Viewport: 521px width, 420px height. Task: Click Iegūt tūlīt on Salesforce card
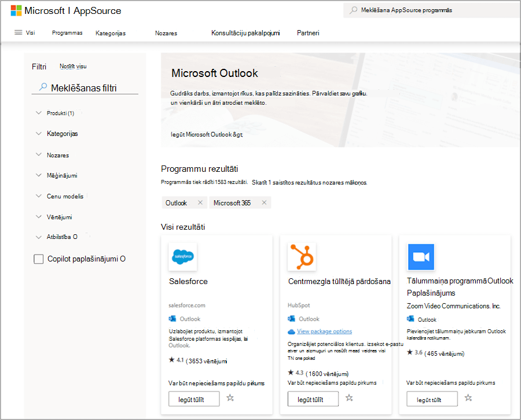194,399
